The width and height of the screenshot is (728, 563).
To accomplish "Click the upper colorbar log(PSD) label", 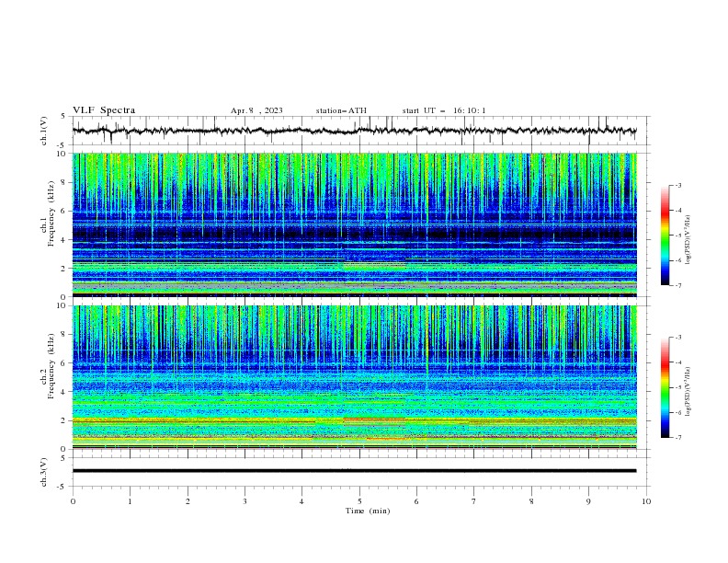I will coord(688,240).
